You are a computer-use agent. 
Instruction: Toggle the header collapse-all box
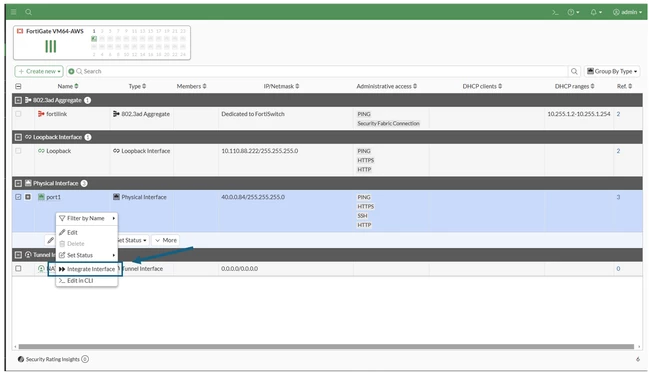[18, 86]
